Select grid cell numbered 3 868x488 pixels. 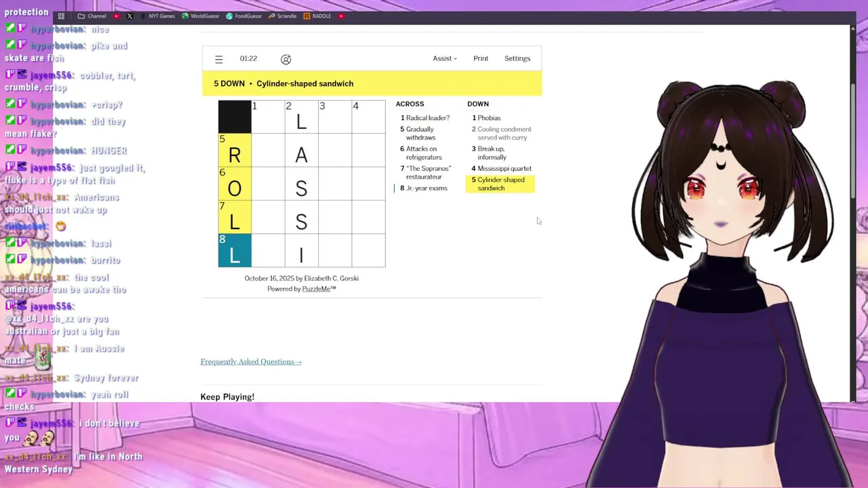pos(335,117)
